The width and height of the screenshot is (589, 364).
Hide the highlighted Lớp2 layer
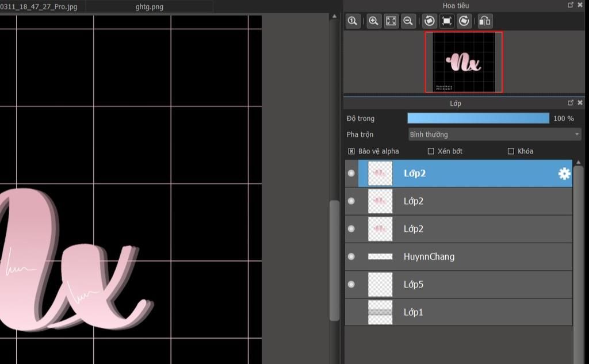click(351, 173)
